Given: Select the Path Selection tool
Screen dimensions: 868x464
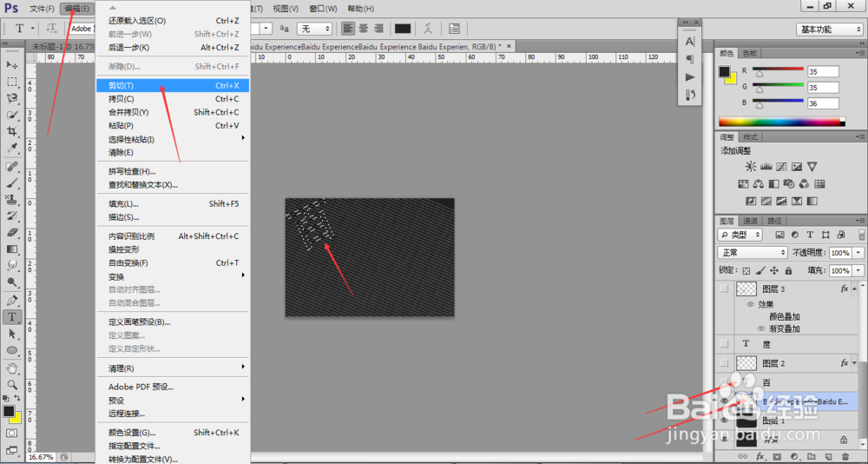Looking at the screenshot, I should coord(12,335).
